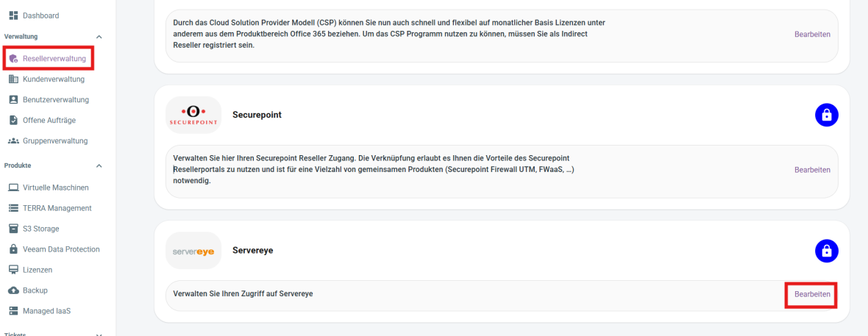Open the Dashboard icon in sidebar
This screenshot has height=336, width=868.
click(14, 15)
